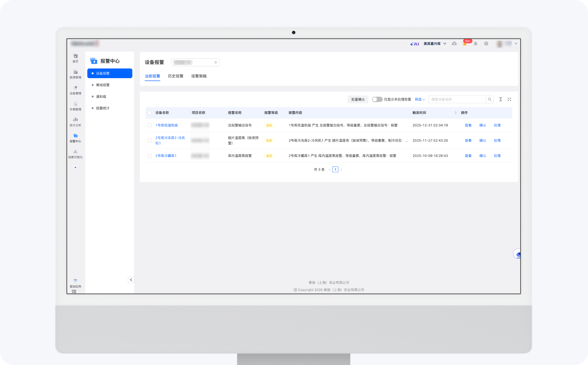Click the 批量确认 button
The width and height of the screenshot is (588, 365).
pos(358,99)
